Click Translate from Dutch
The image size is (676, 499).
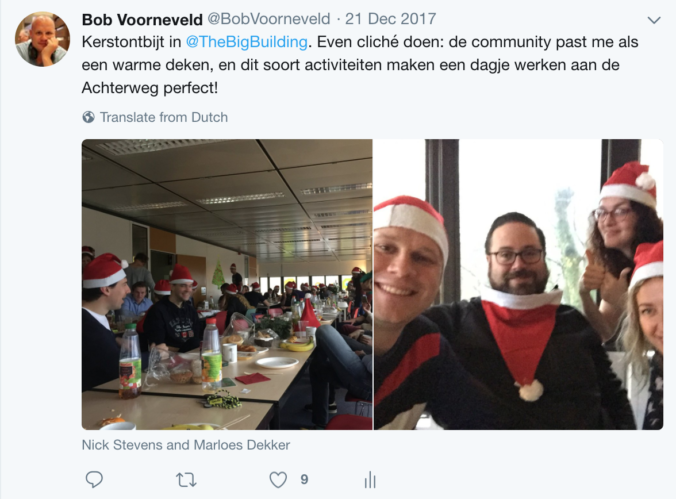(x=164, y=117)
